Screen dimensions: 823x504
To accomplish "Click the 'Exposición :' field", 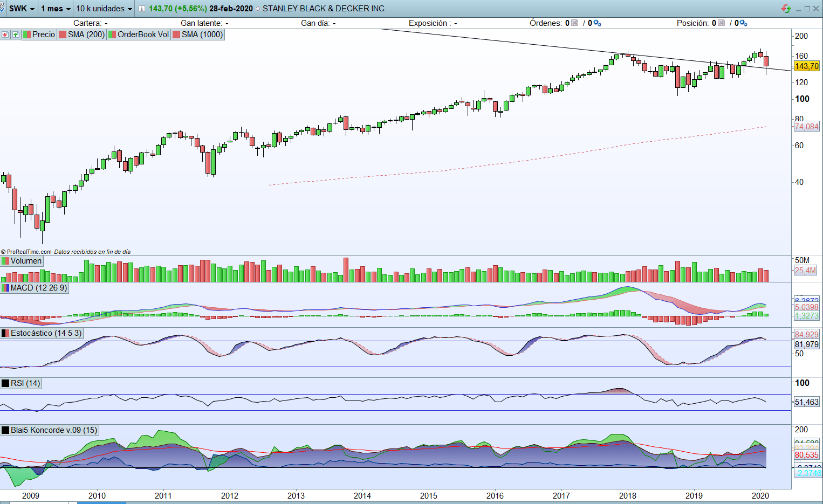I will (x=433, y=23).
